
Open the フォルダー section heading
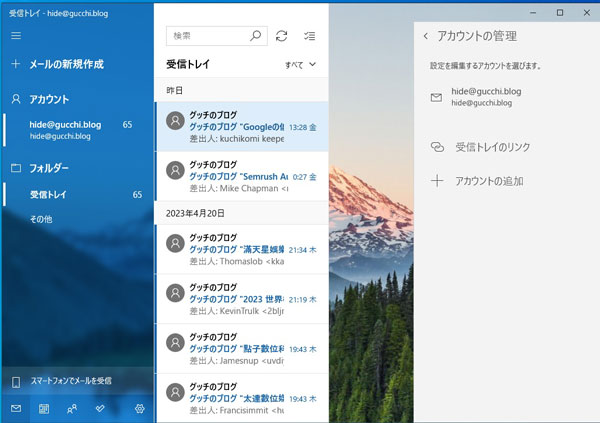(49, 168)
